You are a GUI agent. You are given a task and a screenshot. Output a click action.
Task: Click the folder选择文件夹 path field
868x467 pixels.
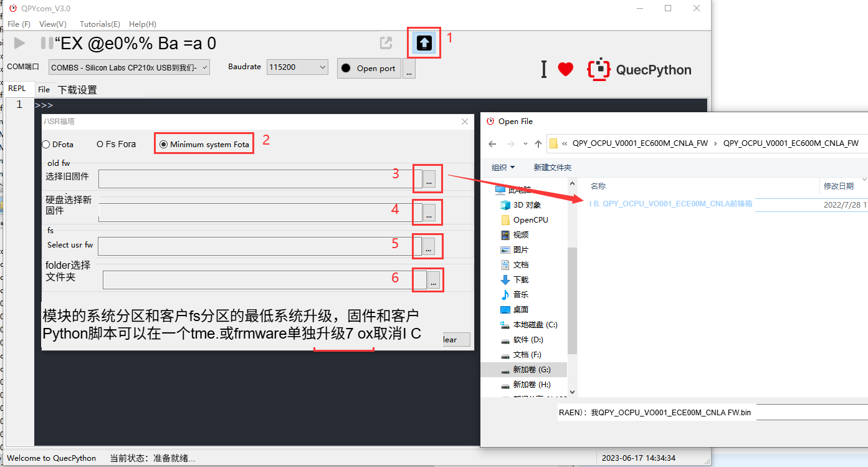(x=265, y=280)
